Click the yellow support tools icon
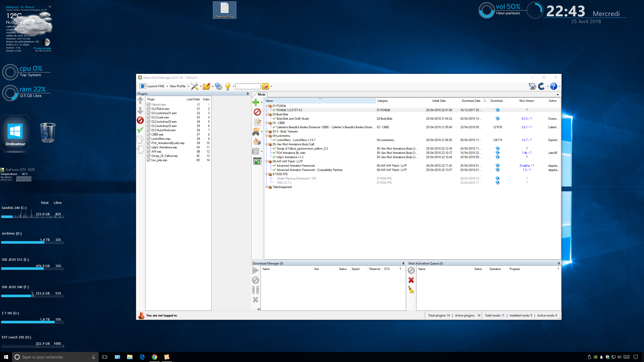Image resolution: width=644 pixels, height=362 pixels. click(x=265, y=86)
